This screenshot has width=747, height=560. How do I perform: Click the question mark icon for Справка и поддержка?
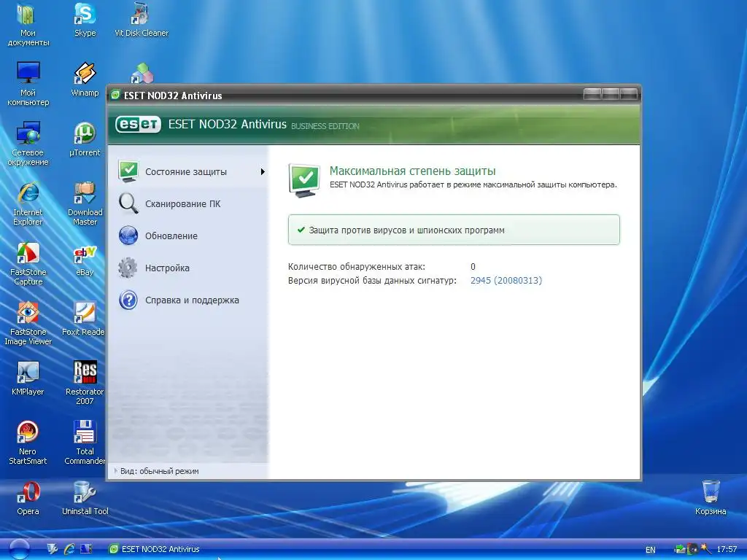(x=128, y=300)
